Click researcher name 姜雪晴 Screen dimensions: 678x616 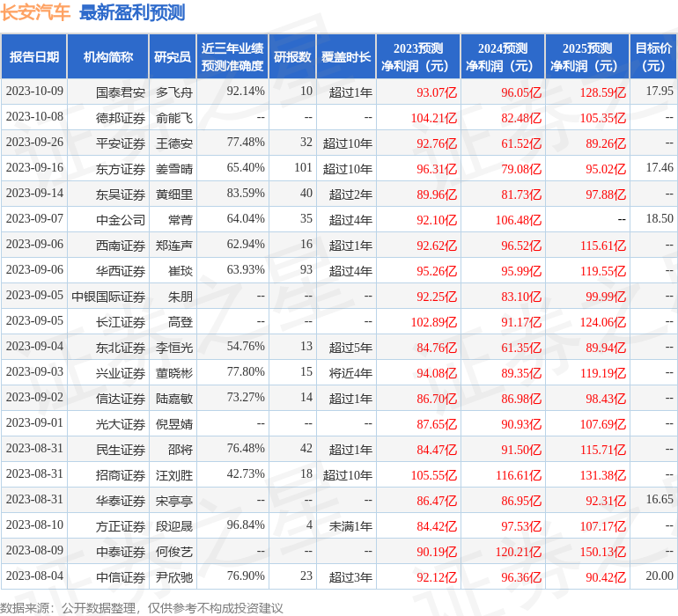click(173, 169)
